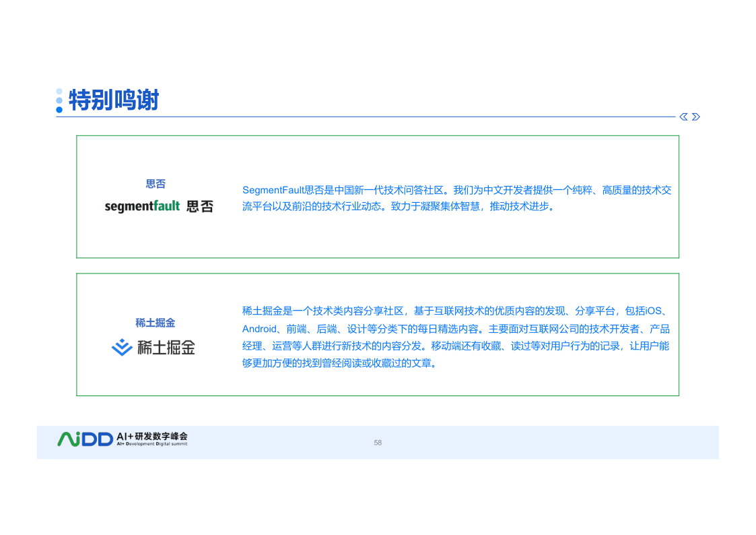Click the blue 稀土掘金 label above logo
The image size is (756, 535).
click(155, 323)
